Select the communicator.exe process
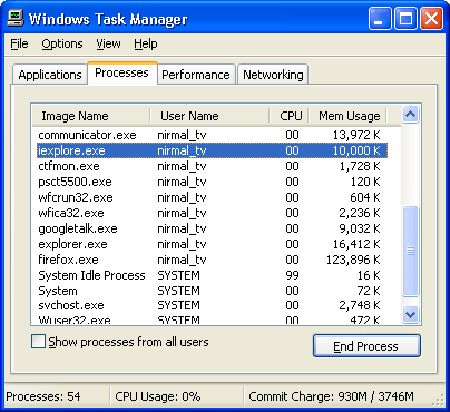450x412 pixels. (212, 135)
